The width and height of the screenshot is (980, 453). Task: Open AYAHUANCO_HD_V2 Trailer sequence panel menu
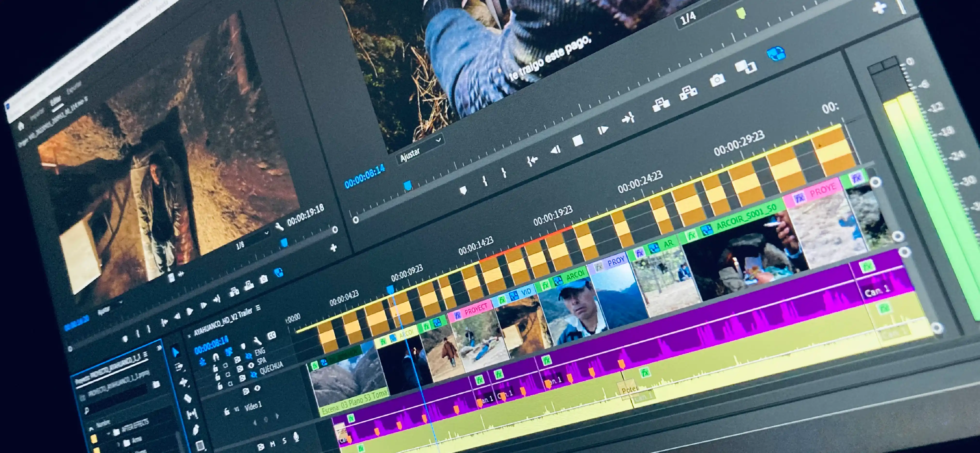258,308
